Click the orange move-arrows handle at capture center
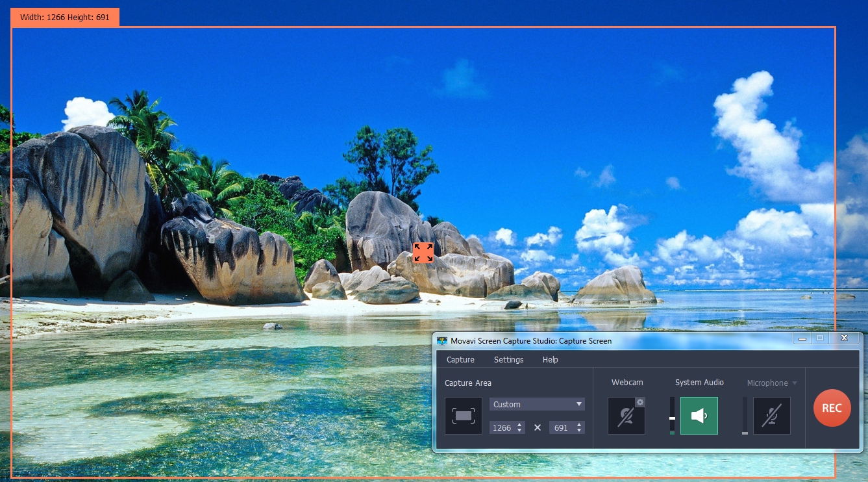868x482 pixels. (x=423, y=253)
